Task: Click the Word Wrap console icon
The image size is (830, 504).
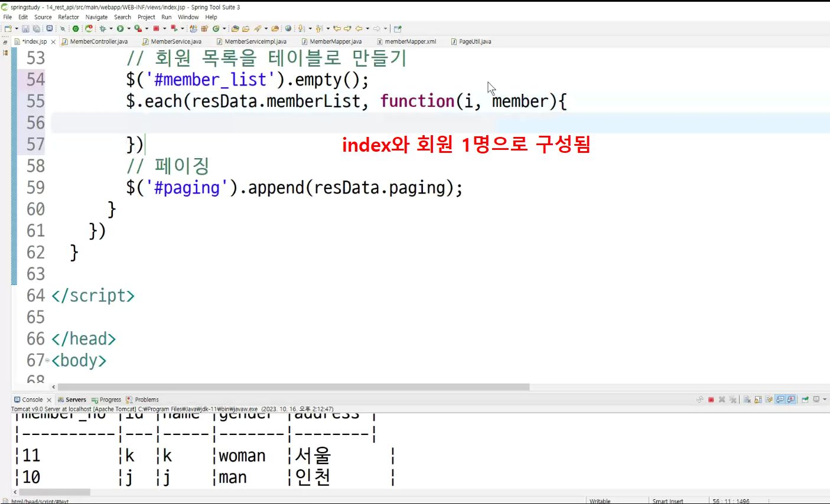Action: tap(769, 400)
